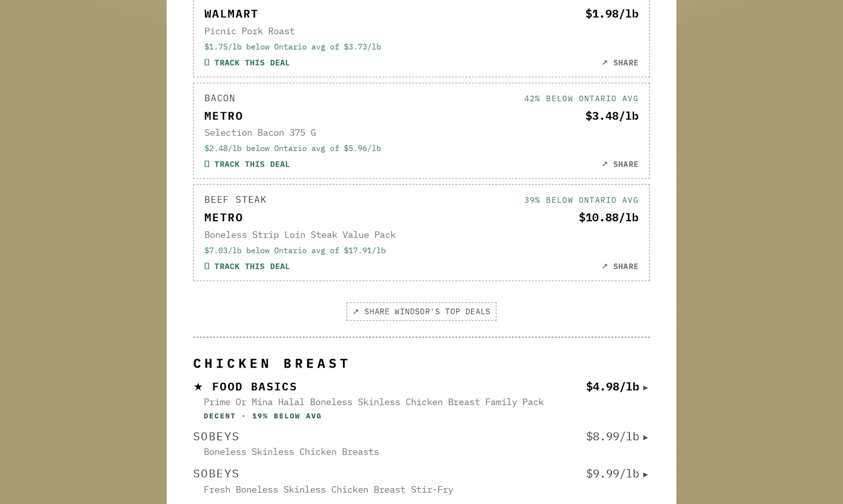Viewport: 843px width, 504px height.
Task: Click the share arrow icon on Metro beef steak deal
Action: (605, 266)
